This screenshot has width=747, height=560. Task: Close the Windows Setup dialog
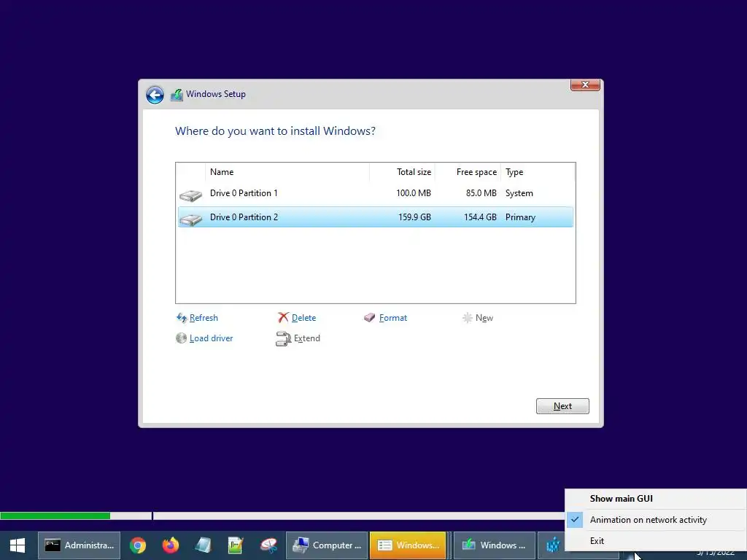click(585, 85)
